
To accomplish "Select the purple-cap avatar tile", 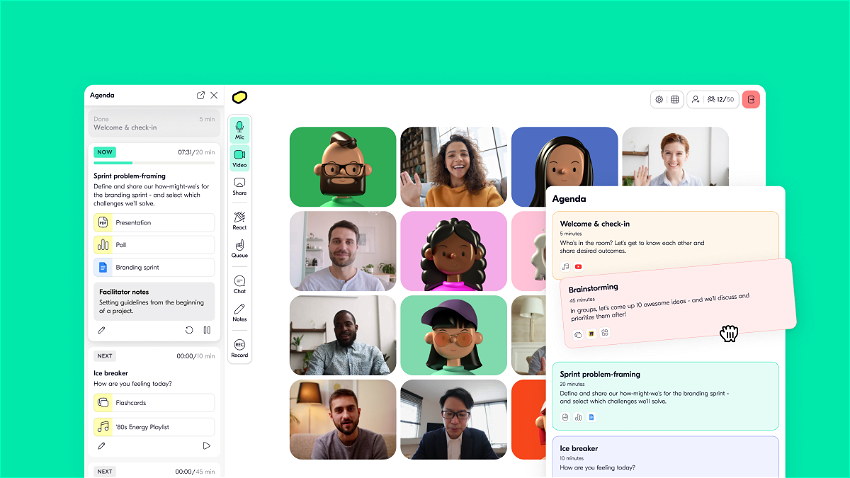I will (454, 335).
